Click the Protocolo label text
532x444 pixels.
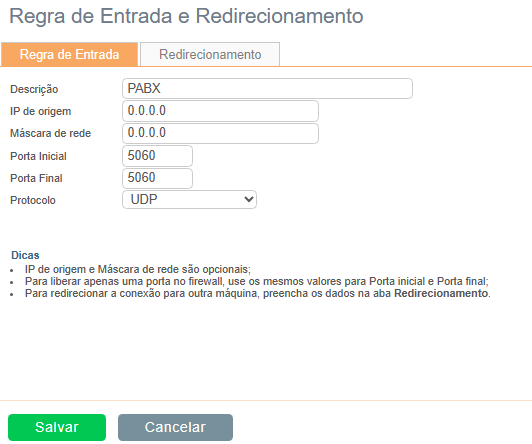pos(33,200)
